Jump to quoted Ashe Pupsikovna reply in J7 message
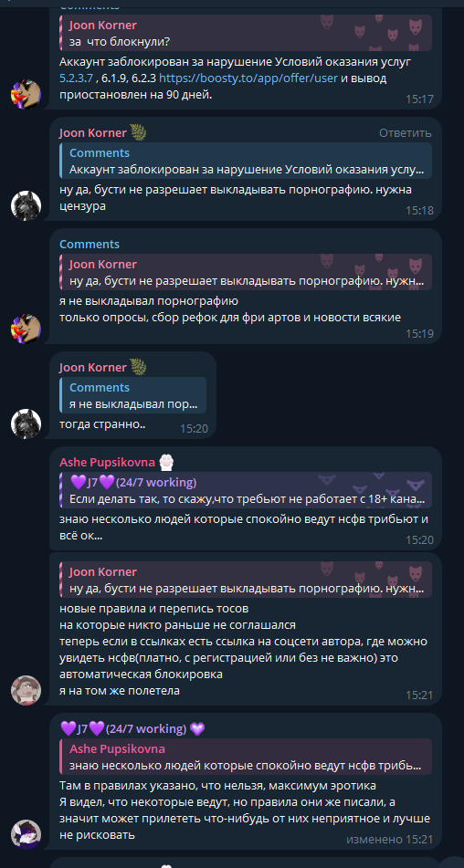This screenshot has height=868, width=464. (x=246, y=757)
